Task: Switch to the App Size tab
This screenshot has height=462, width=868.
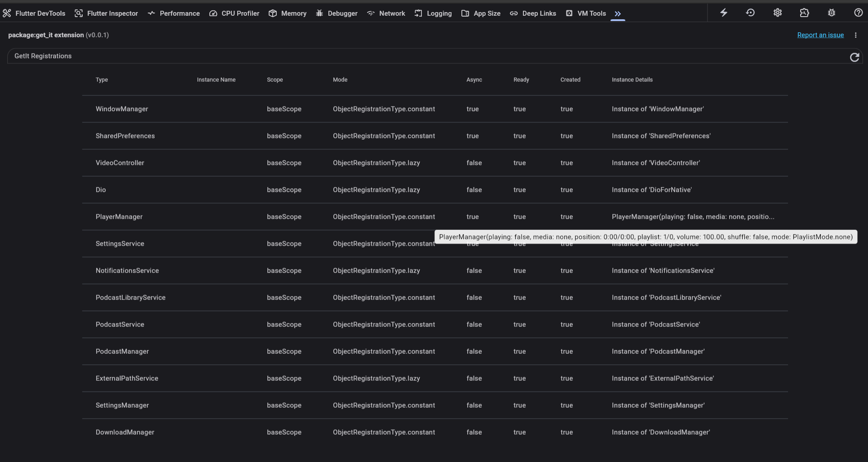Action: (481, 13)
